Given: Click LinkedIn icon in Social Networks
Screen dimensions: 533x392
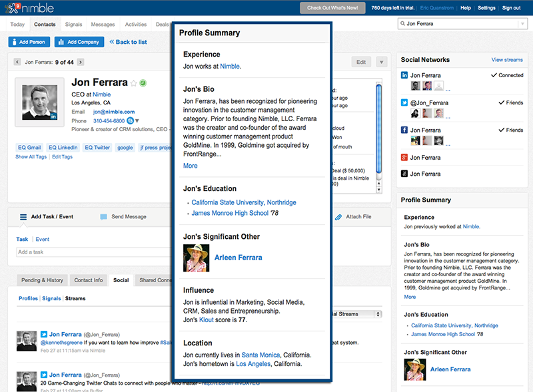Looking at the screenshot, I should coord(404,75).
